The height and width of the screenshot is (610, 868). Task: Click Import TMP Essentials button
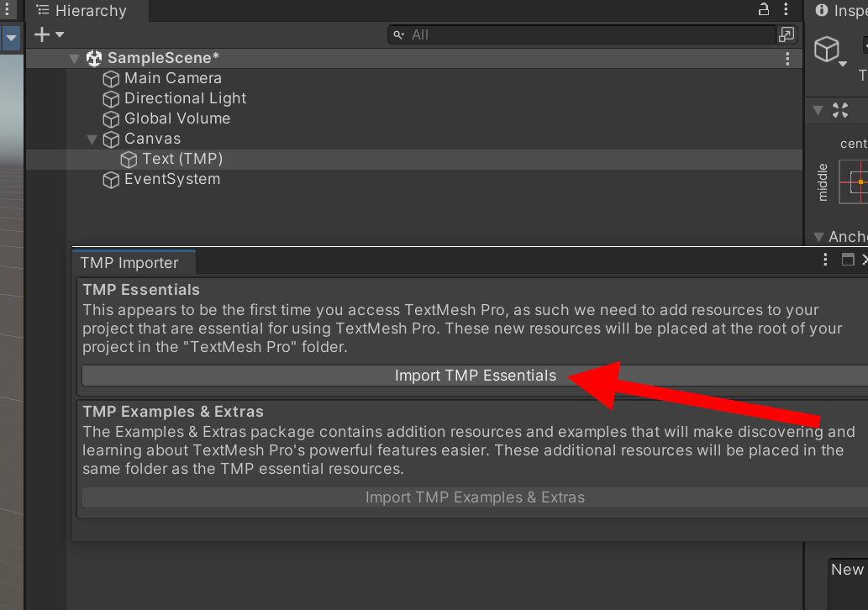[x=475, y=376]
